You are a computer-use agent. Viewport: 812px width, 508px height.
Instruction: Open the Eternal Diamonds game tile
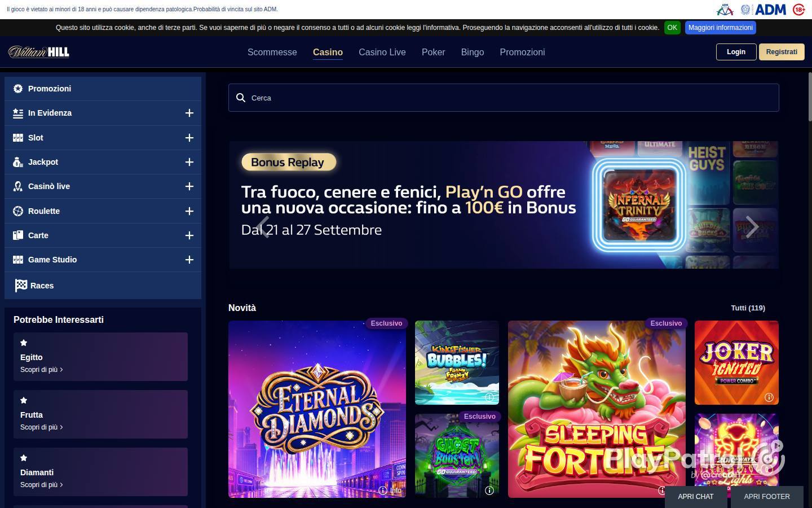(x=317, y=409)
